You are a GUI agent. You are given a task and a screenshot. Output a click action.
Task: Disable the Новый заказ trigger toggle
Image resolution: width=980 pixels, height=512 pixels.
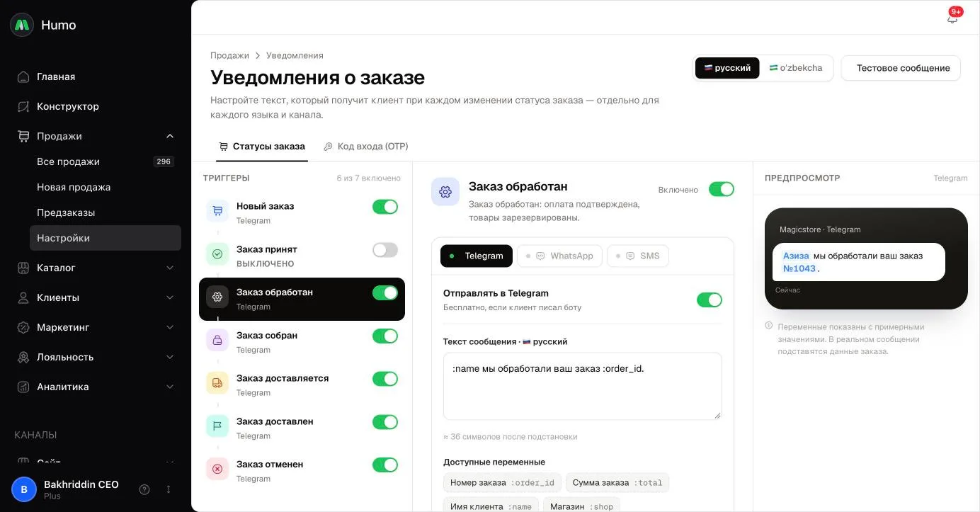pyautogui.click(x=385, y=207)
